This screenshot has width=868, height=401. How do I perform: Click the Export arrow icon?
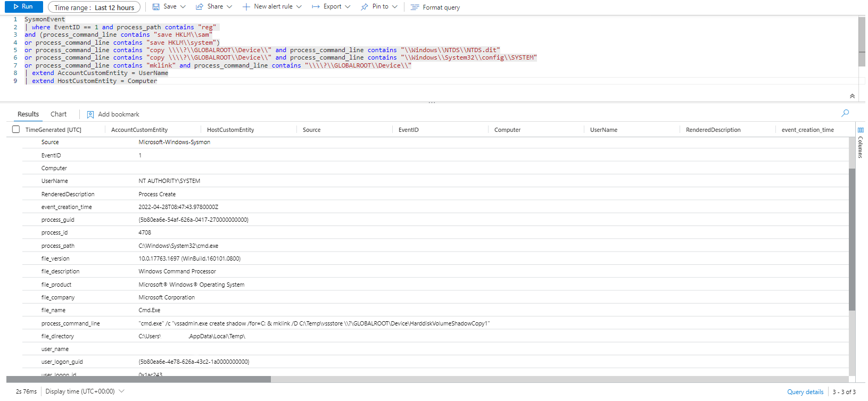coord(316,7)
